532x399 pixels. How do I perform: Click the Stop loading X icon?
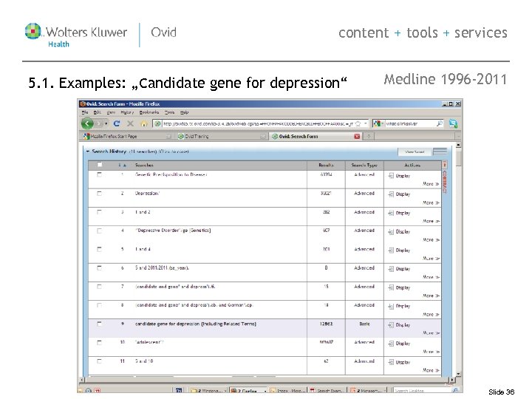[130, 123]
